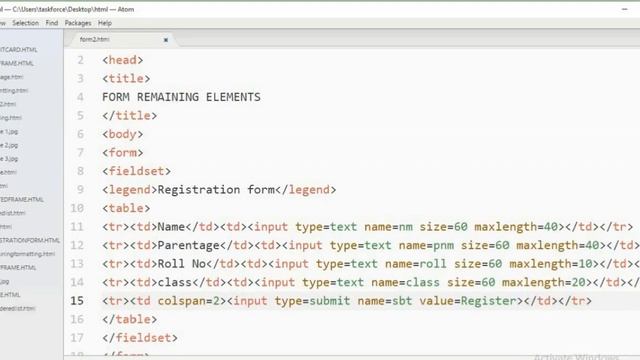
Task: Select the image file ending in 1.jpg
Action: click(9, 131)
